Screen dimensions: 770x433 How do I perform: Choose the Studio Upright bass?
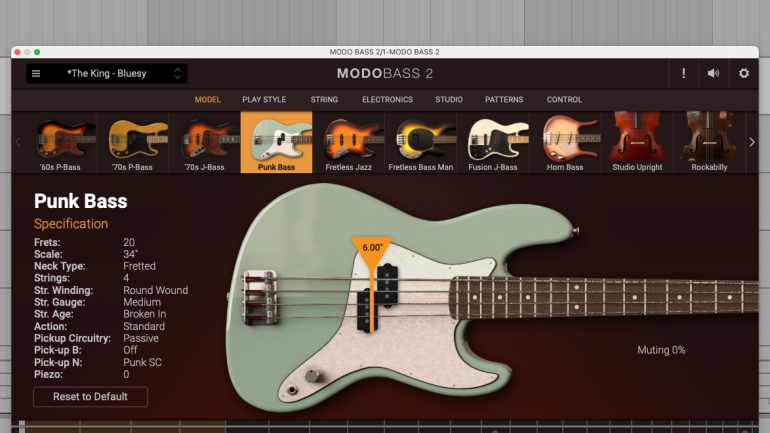pos(637,142)
